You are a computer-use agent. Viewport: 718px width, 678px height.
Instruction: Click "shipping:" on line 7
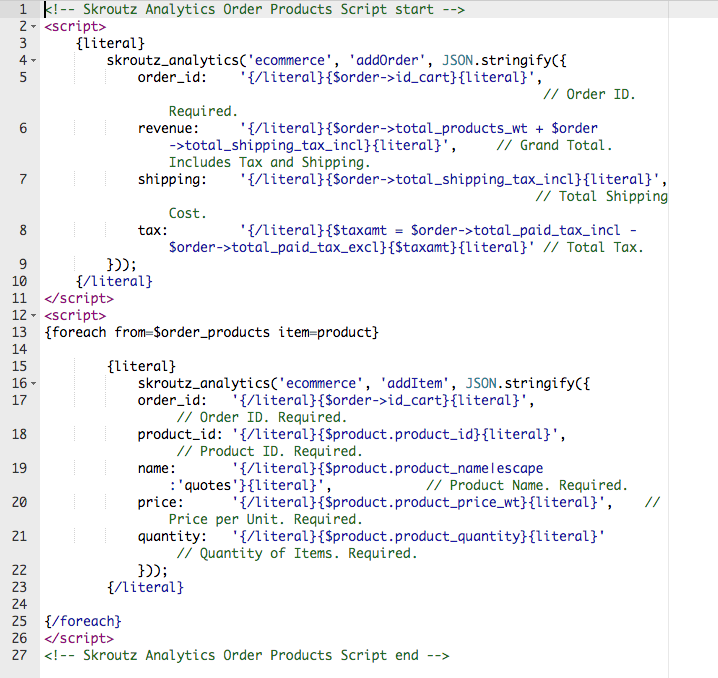pyautogui.click(x=172, y=179)
